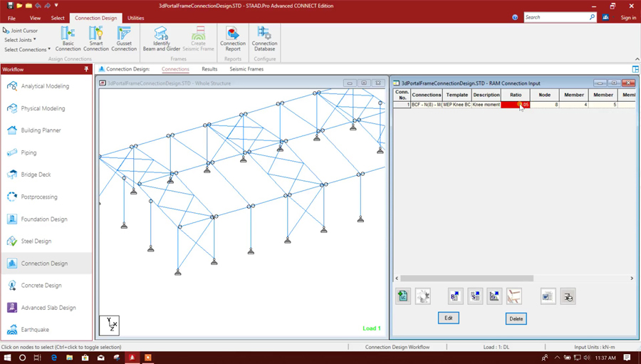Viewport: 641px width, 364px height.
Task: Activate the Joint Cursor
Action: 20,31
